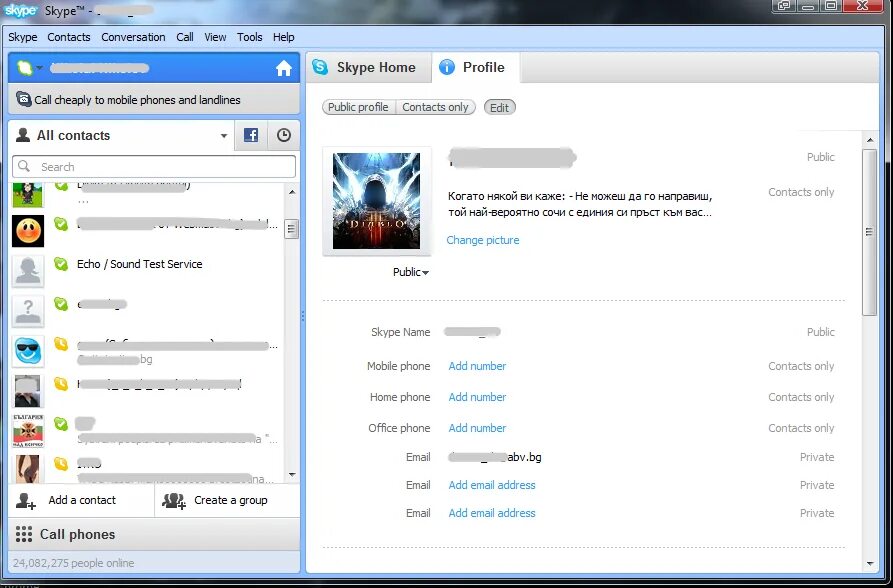
Task: Open the Skype menu
Action: (x=23, y=37)
